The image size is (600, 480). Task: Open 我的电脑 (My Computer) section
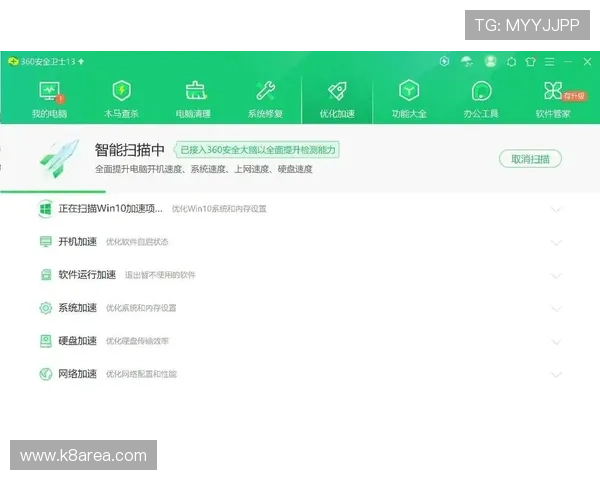click(x=49, y=100)
